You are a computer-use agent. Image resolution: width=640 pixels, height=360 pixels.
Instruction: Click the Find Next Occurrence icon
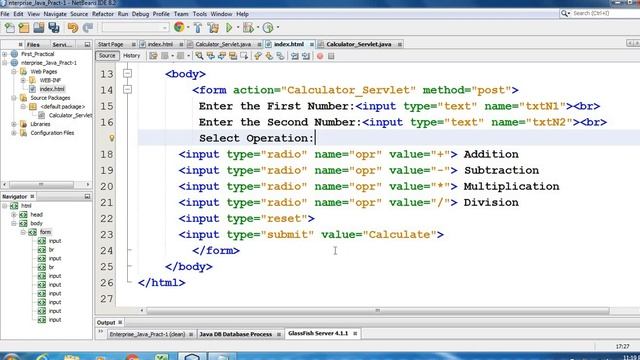pos(222,56)
